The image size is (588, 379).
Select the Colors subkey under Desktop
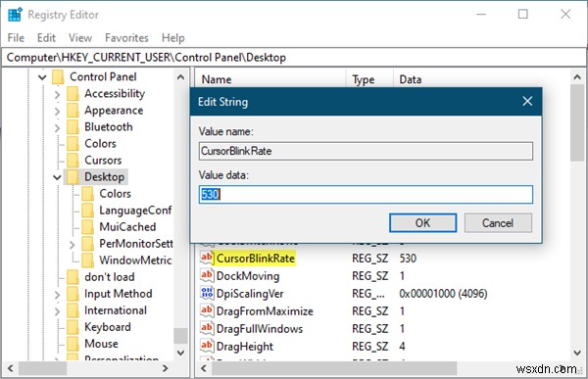[x=115, y=194]
